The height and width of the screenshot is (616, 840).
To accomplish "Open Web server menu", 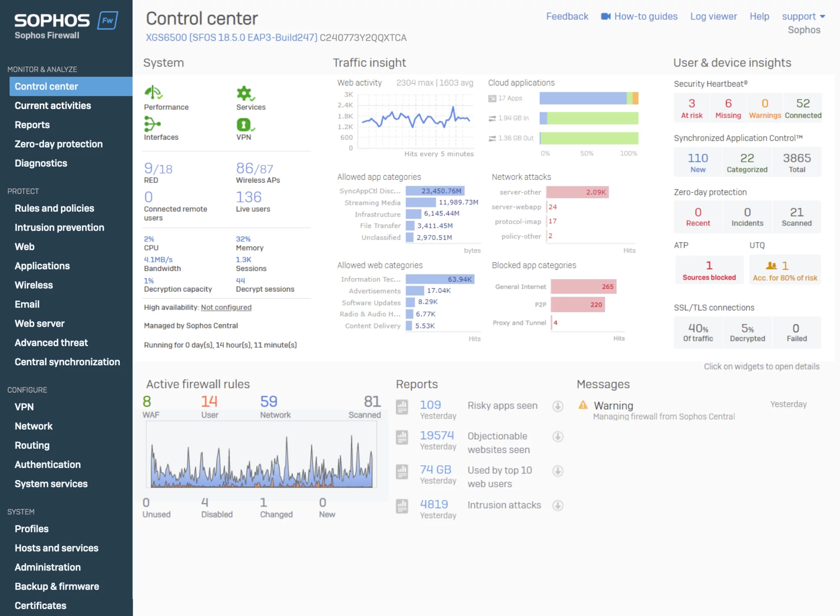I will (40, 324).
